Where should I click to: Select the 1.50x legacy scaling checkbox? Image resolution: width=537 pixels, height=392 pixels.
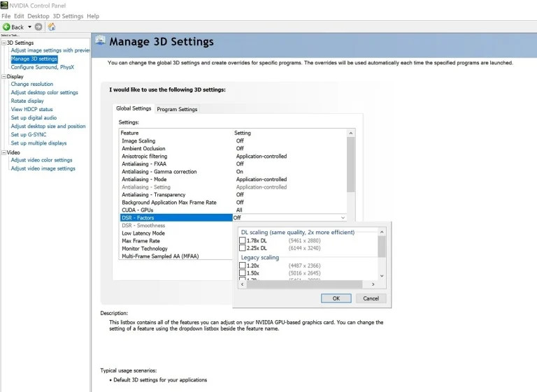(243, 274)
